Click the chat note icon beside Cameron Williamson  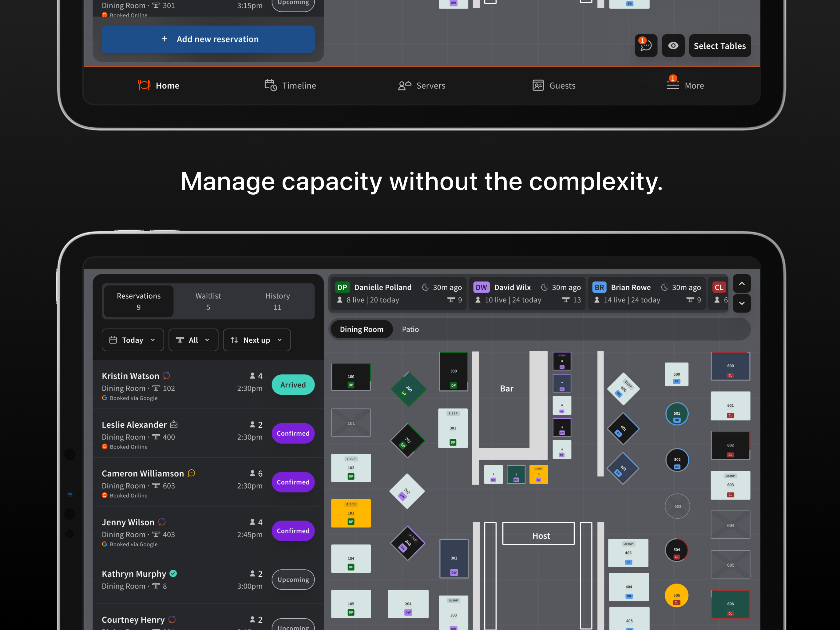pyautogui.click(x=191, y=473)
